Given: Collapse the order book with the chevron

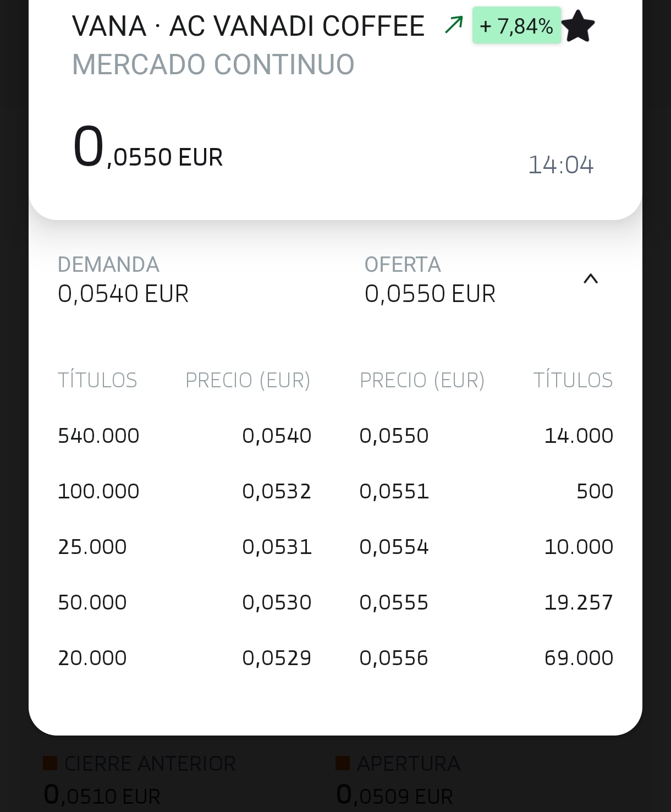Looking at the screenshot, I should click(590, 279).
